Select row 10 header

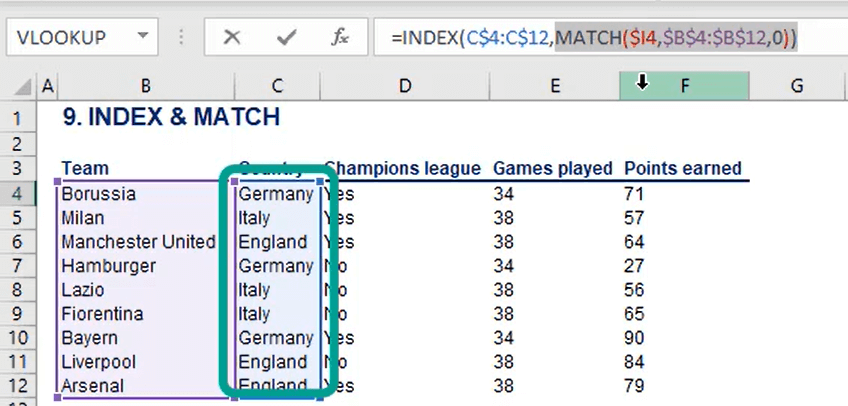point(18,338)
